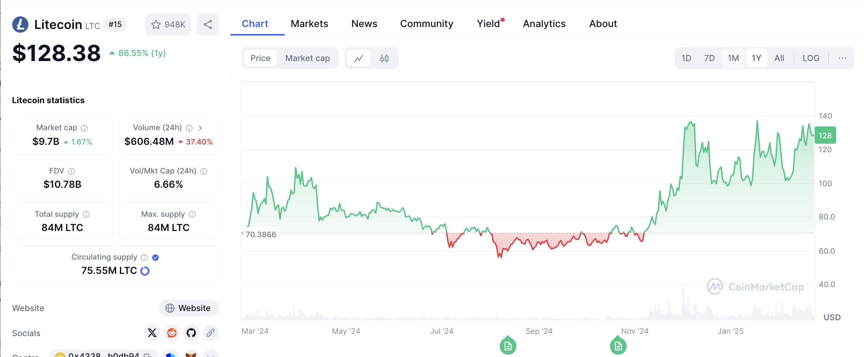Click the 70.3866 baseline price label
Image resolution: width=868 pixels, height=357 pixels.
pos(261,235)
